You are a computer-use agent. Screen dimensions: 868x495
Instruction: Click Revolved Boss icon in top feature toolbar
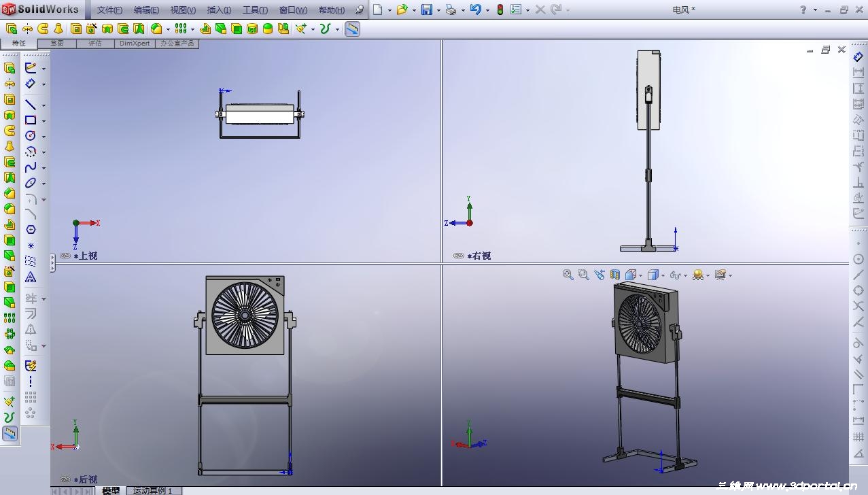pos(27,29)
